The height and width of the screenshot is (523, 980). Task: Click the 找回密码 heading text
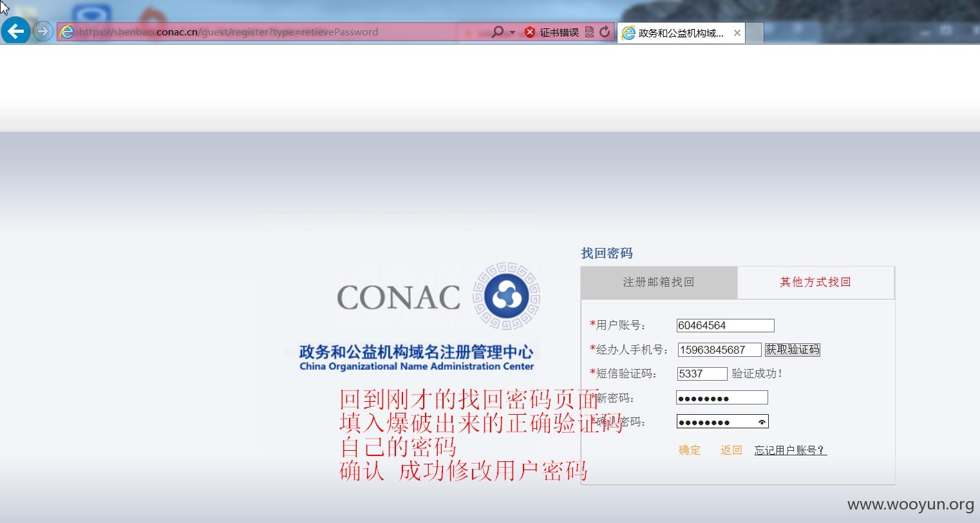pyautogui.click(x=607, y=253)
